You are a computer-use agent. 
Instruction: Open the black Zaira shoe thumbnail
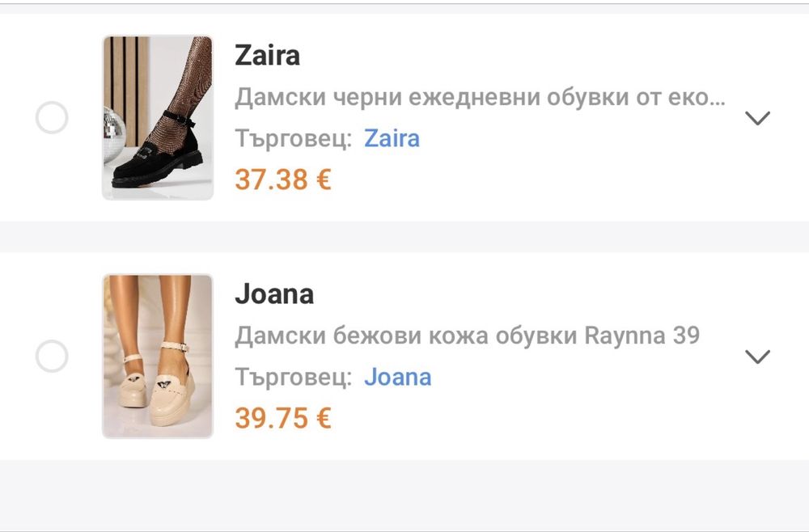click(x=158, y=117)
